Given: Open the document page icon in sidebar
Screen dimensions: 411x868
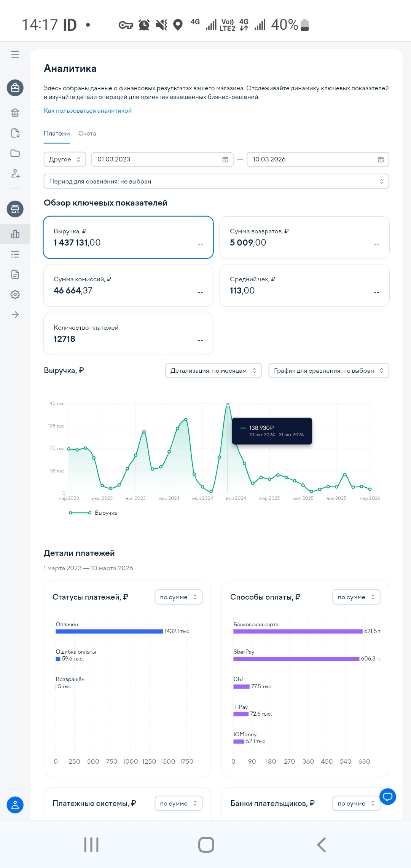Looking at the screenshot, I should coord(15,274).
